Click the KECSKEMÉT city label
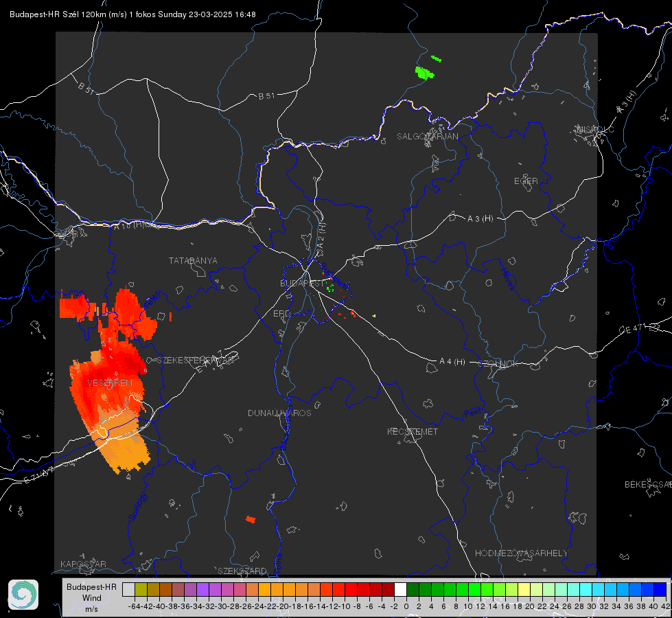 [x=413, y=431]
